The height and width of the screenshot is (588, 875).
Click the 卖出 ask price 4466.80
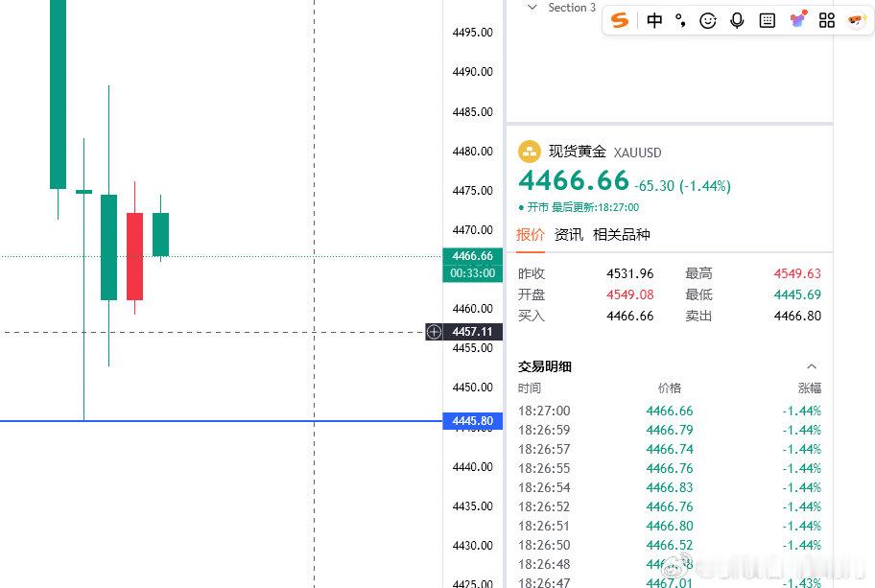[x=797, y=316]
